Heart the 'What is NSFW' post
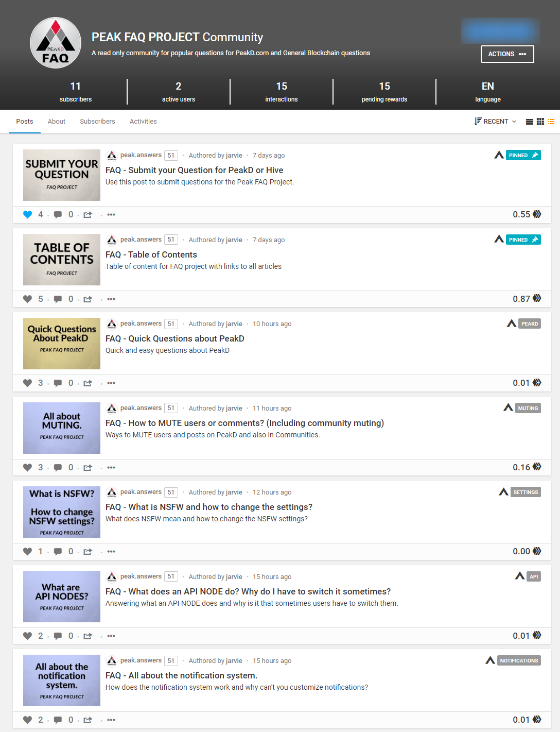Screen dimensions: 560x732 [28, 552]
